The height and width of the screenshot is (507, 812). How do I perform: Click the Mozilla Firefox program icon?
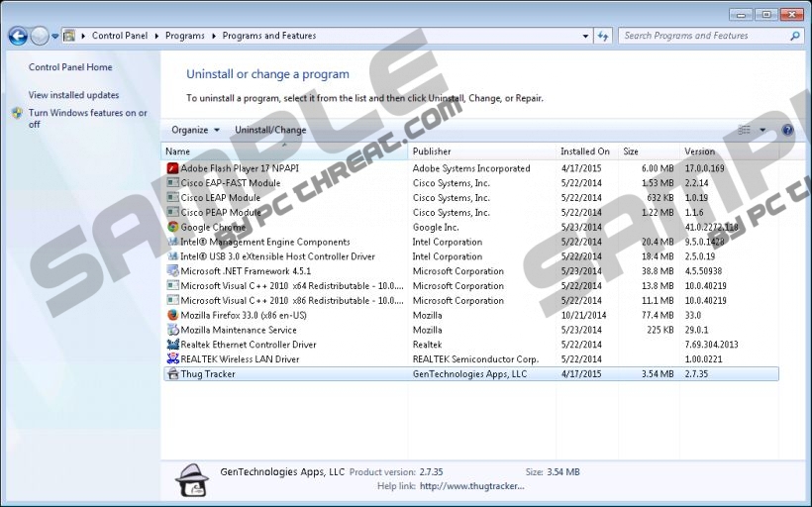173,315
